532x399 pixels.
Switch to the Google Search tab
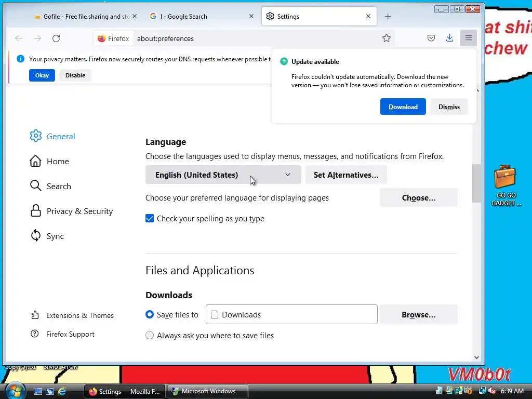201,16
